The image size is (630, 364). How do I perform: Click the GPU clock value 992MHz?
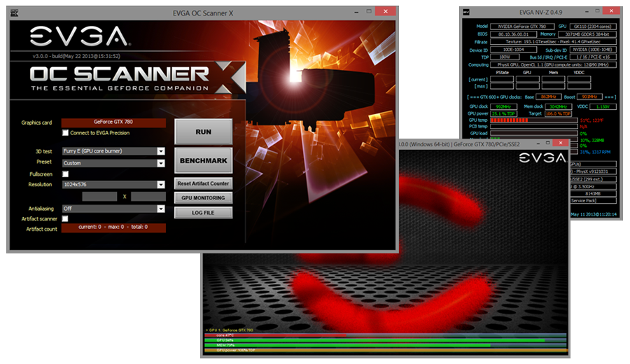(503, 106)
